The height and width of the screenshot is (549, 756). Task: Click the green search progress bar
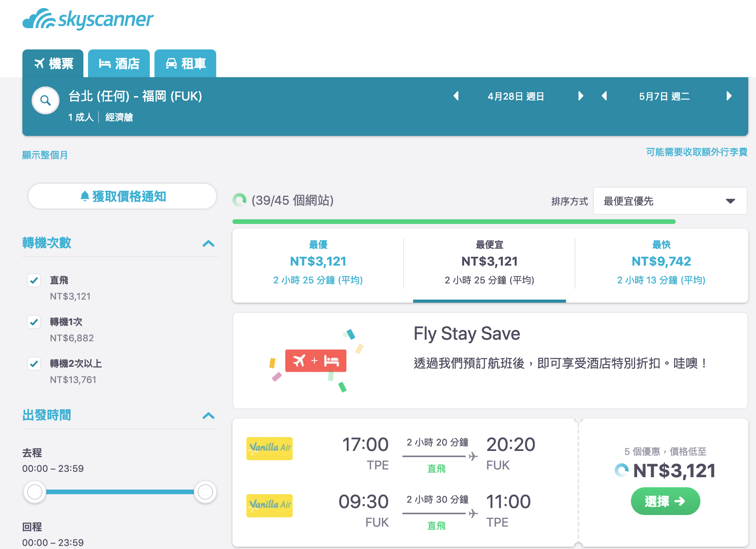(x=454, y=222)
